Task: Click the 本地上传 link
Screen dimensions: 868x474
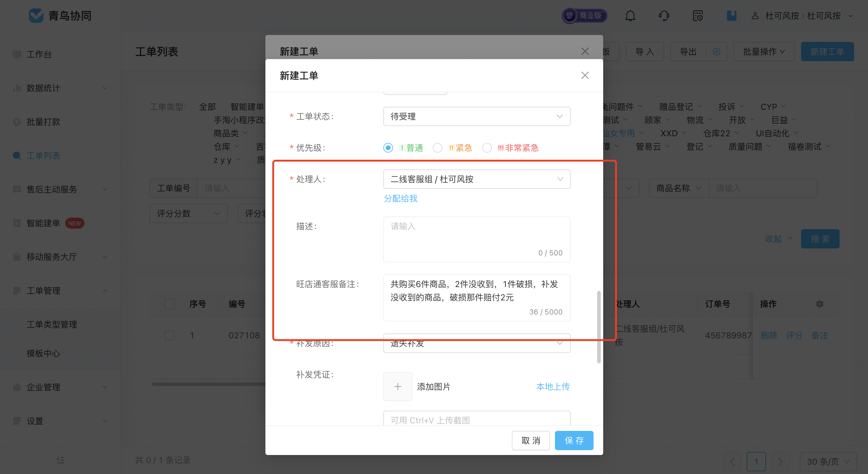Action: pos(553,387)
